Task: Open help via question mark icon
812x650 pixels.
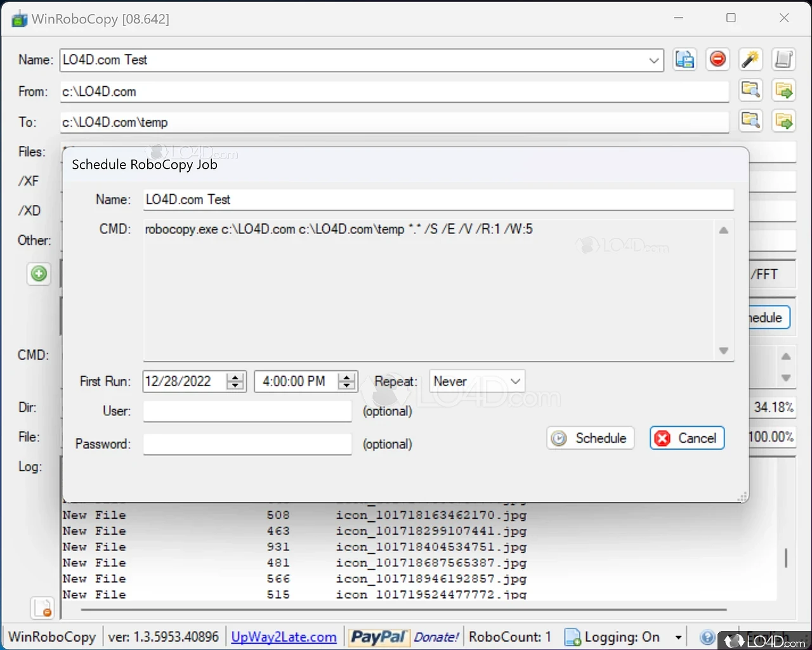Action: click(708, 637)
